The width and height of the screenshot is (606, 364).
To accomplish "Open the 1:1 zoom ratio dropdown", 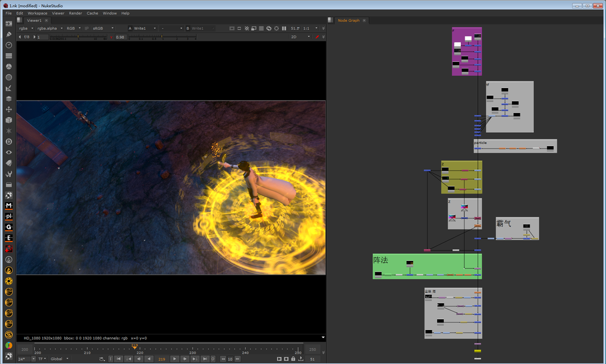I will (310, 28).
